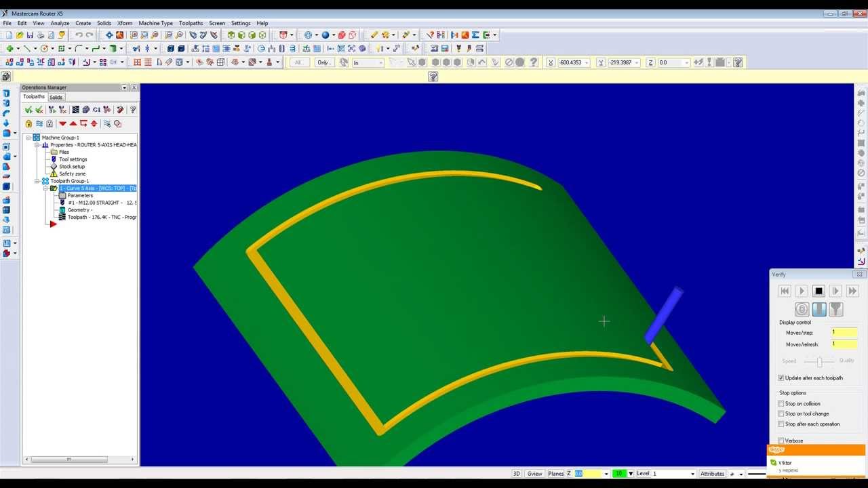Viewport: 868px width, 488px height.
Task: Collapse Machine Group-1 tree node
Action: 28,138
